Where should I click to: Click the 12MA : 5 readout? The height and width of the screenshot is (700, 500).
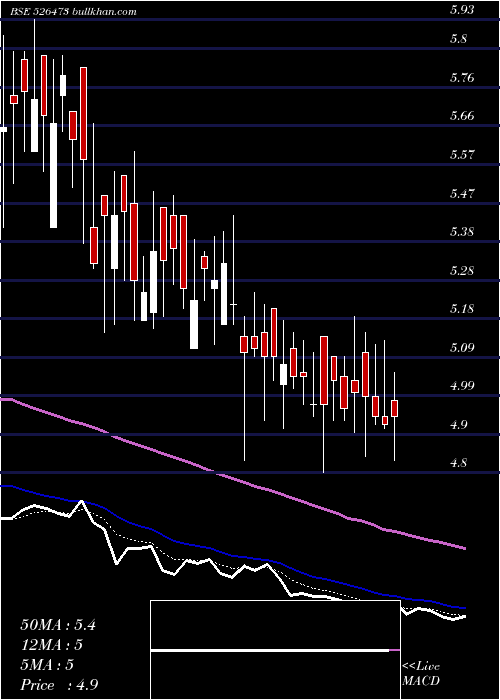pyautogui.click(x=52, y=645)
